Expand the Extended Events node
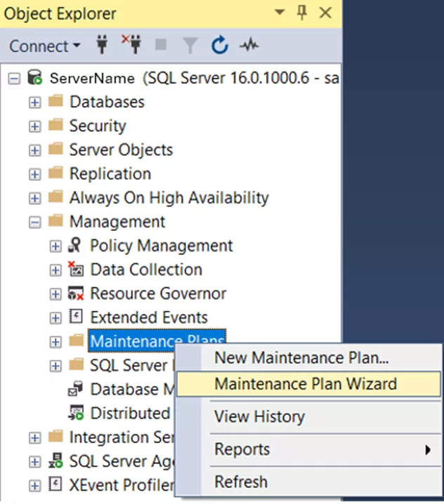 tap(55, 318)
